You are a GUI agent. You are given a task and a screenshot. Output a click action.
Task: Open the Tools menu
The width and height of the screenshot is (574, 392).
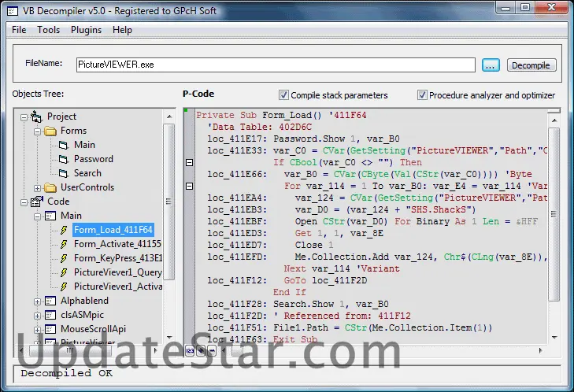tap(48, 30)
